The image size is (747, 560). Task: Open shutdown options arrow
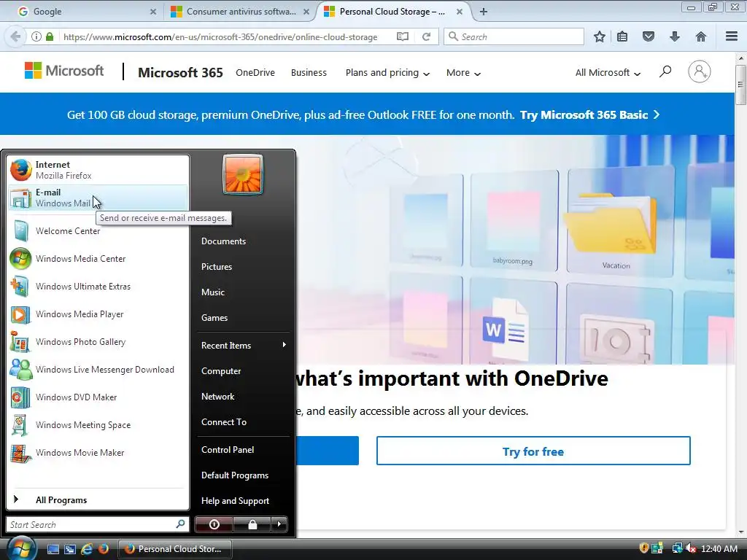279,524
